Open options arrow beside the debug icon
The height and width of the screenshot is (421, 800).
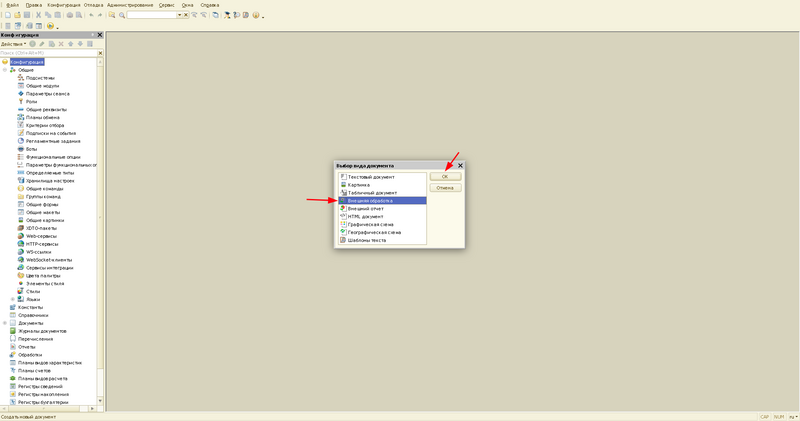click(x=58, y=28)
